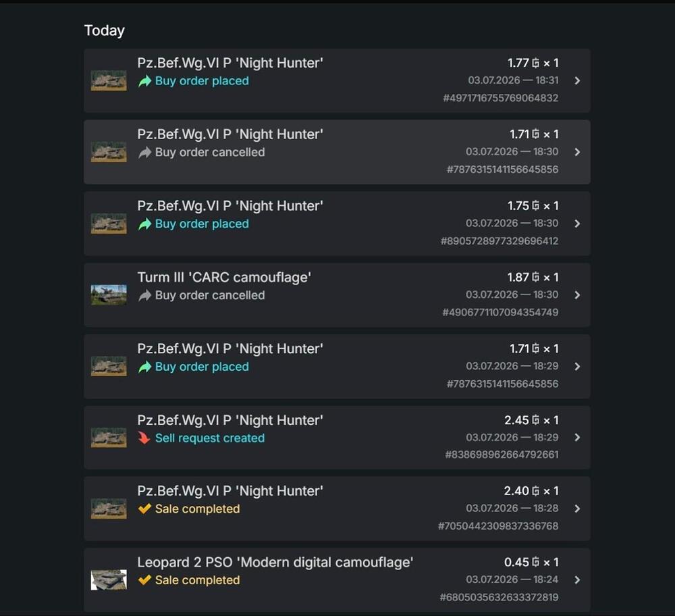Click red arrow icon on Sell request created
Screen dimensions: 675x616
[144, 438]
